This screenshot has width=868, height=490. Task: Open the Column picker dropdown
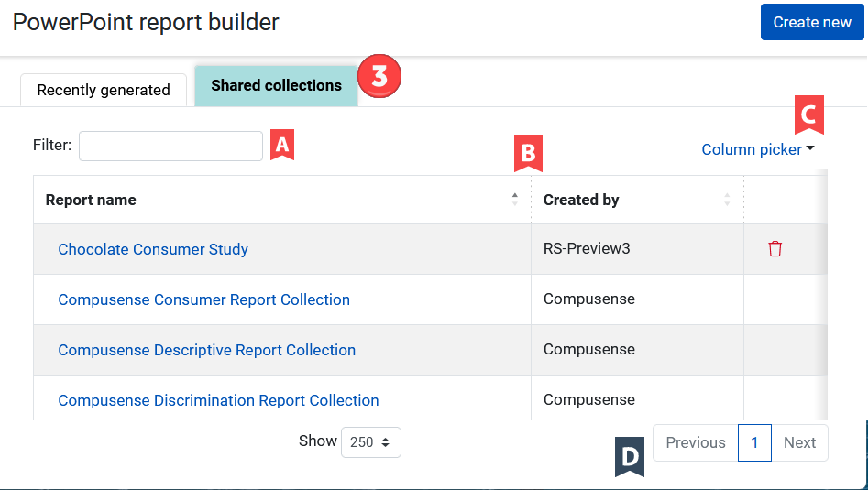click(x=757, y=149)
